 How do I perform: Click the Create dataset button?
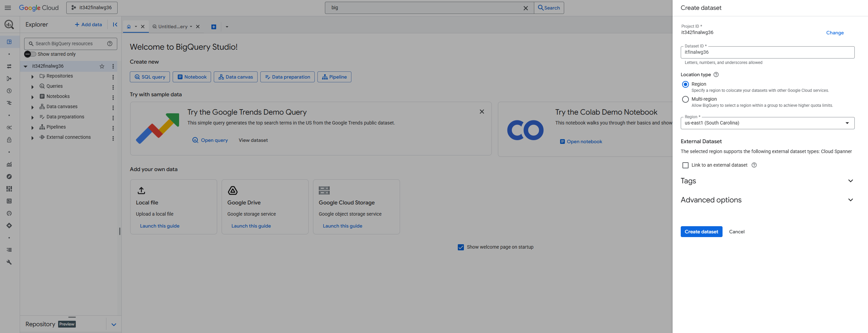coord(701,232)
